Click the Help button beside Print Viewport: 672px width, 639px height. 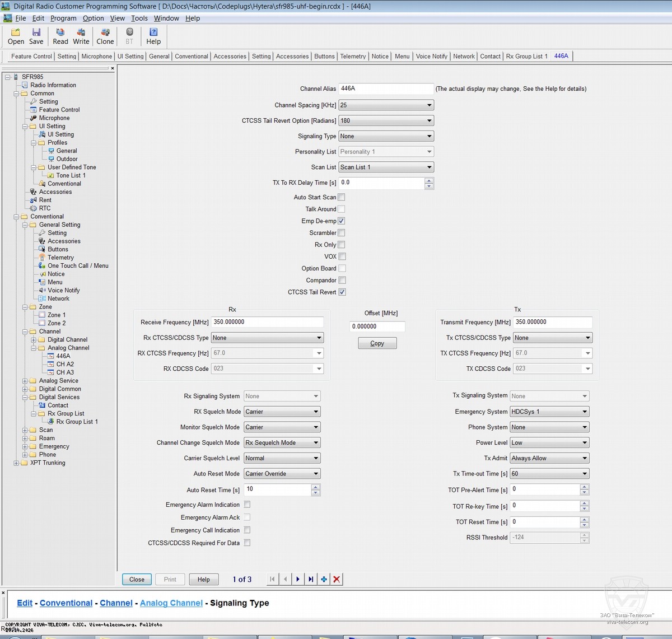click(x=204, y=580)
